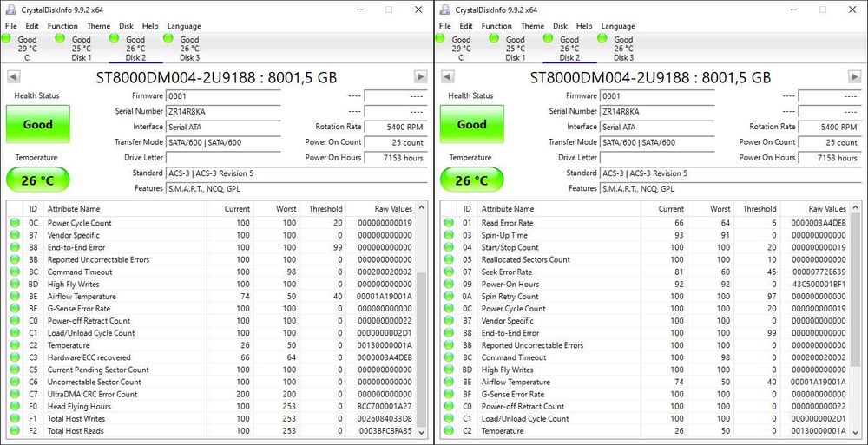Click status icon of Spin Retry Count row
This screenshot has height=445, width=868.
(449, 296)
